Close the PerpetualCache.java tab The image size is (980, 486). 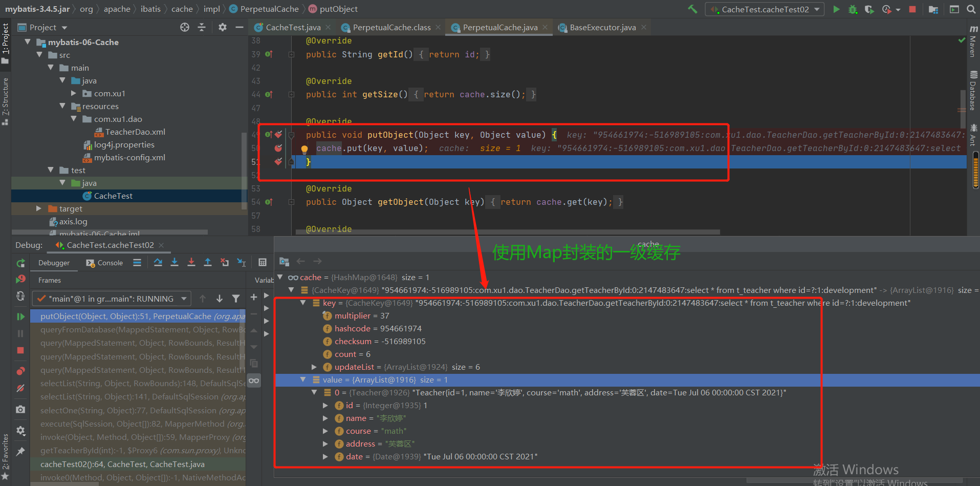[545, 27]
